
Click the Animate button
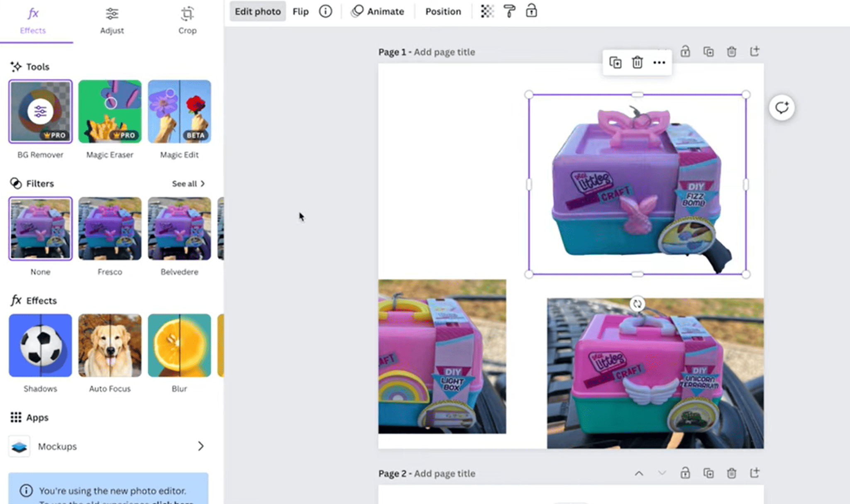coord(377,11)
